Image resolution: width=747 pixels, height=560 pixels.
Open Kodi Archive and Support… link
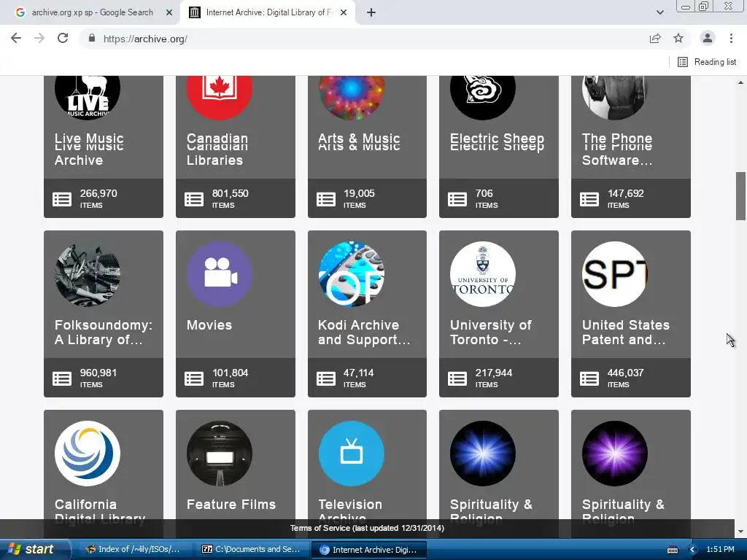click(364, 332)
